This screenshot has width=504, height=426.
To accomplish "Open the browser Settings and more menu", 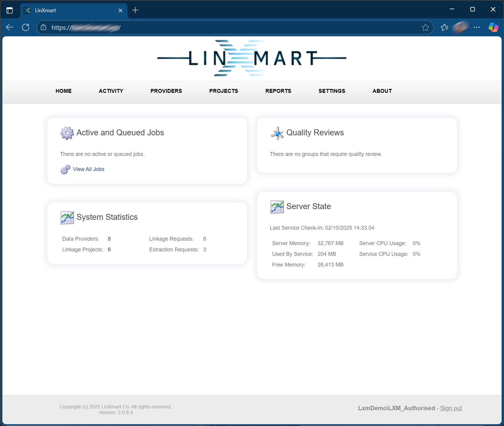I will coord(477,28).
